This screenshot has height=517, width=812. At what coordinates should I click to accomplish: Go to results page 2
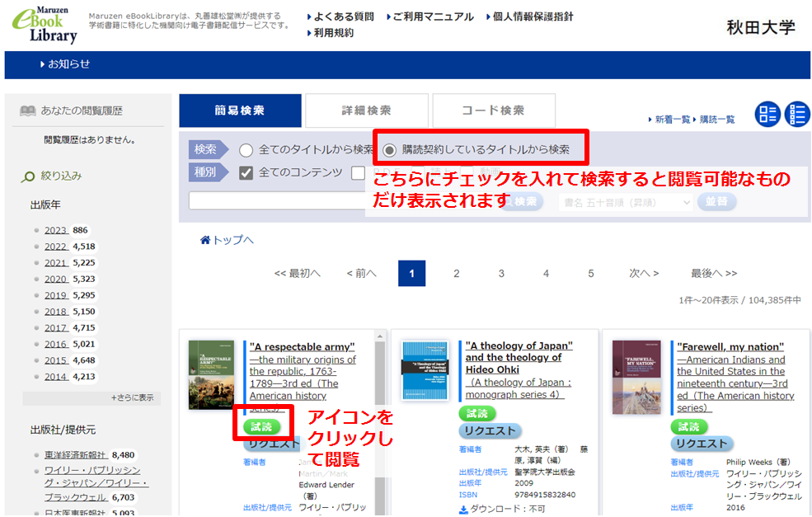point(456,274)
